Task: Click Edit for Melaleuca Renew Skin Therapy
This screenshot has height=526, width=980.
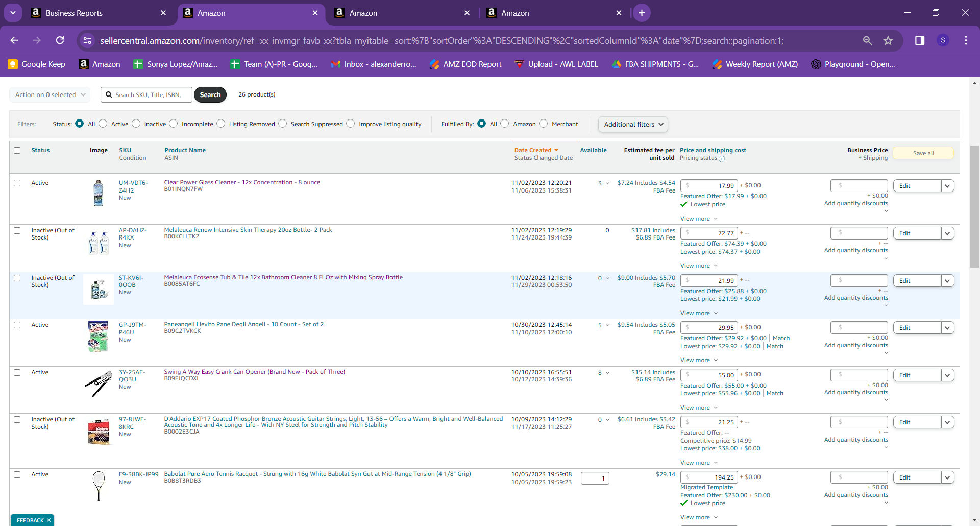Action: [917, 233]
